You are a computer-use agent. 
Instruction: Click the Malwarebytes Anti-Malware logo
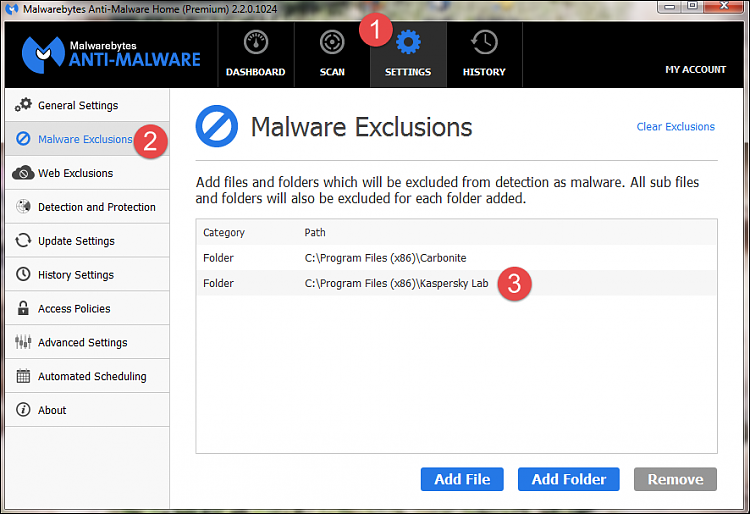tap(111, 55)
